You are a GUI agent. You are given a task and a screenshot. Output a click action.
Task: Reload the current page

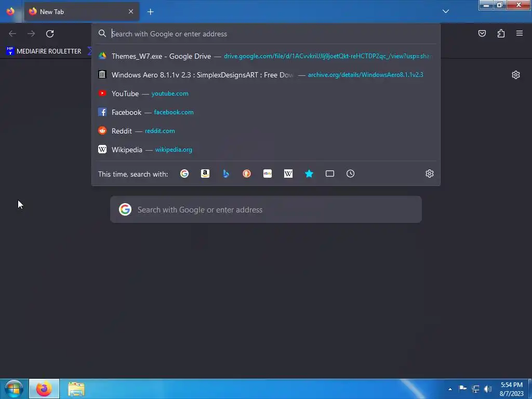coord(50,34)
